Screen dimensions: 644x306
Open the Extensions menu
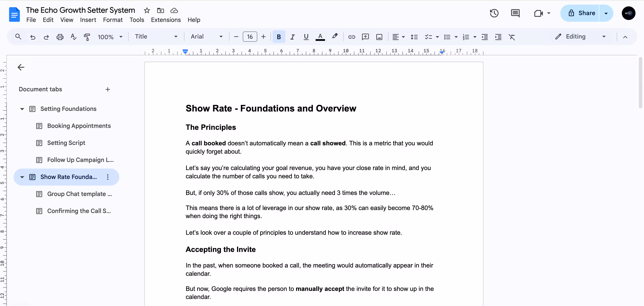(x=165, y=20)
